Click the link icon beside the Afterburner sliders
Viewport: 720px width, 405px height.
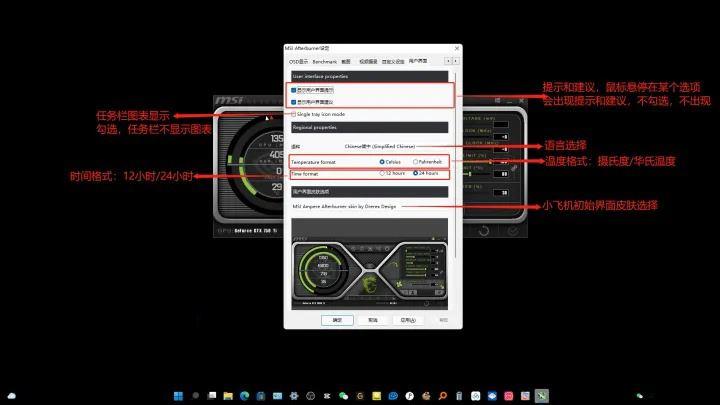point(514,169)
